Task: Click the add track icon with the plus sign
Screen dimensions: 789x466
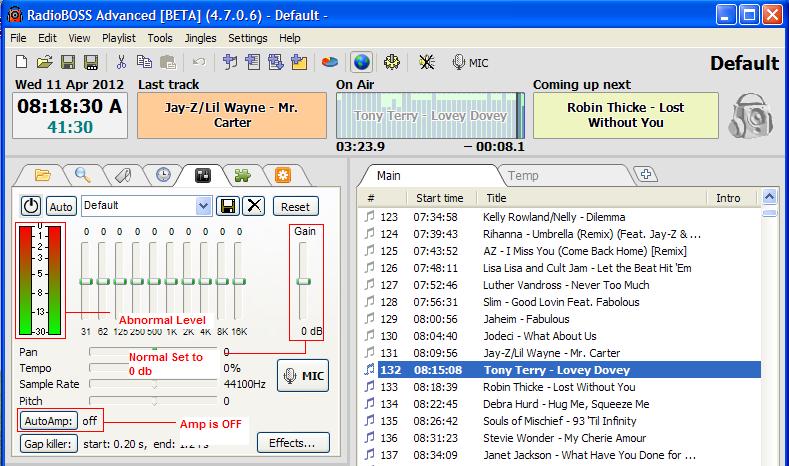Action: (230, 62)
